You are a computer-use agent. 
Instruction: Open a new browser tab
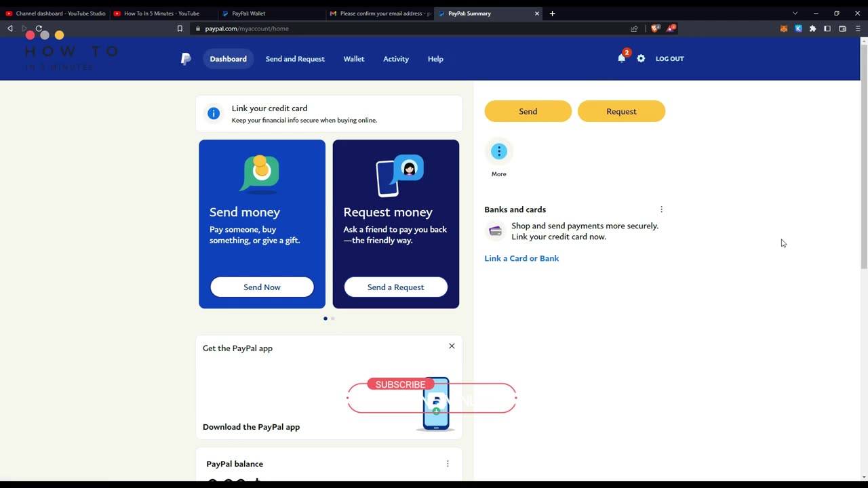(552, 13)
